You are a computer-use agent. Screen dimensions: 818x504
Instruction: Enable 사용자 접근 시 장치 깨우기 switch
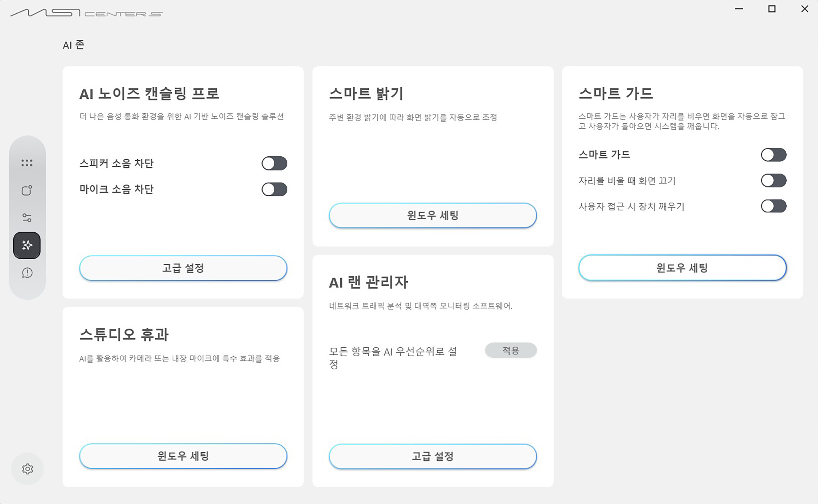[x=774, y=206]
